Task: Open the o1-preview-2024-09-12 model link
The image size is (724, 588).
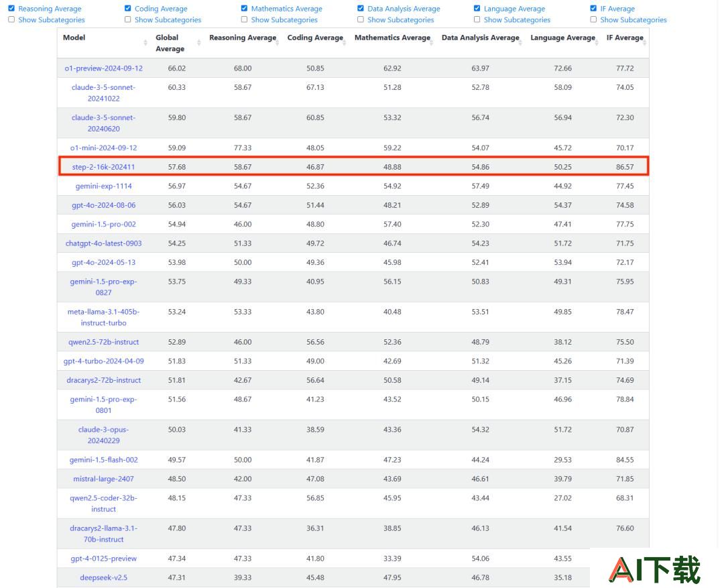Action: coord(103,68)
